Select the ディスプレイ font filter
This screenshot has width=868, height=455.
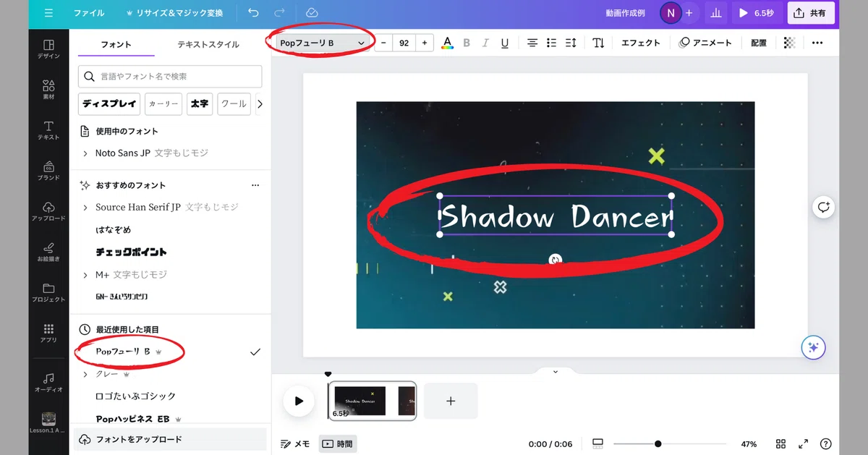[109, 104]
